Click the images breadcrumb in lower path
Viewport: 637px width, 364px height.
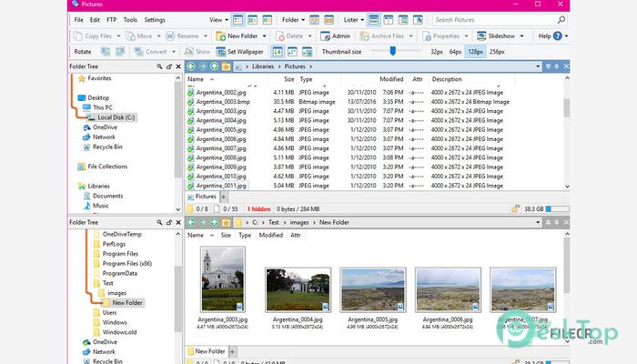299,222
